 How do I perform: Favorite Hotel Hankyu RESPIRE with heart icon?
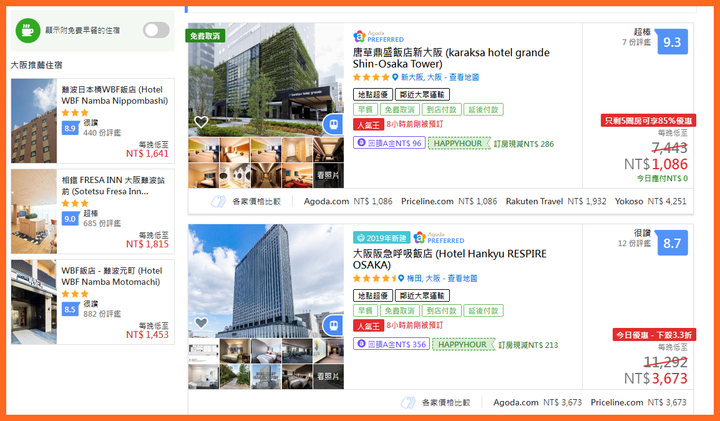tap(201, 323)
